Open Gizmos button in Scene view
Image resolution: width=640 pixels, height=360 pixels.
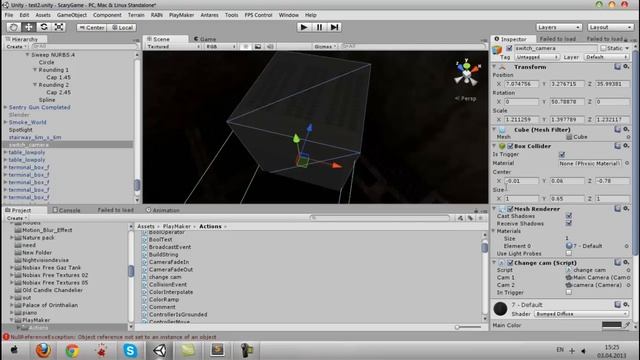(325, 47)
